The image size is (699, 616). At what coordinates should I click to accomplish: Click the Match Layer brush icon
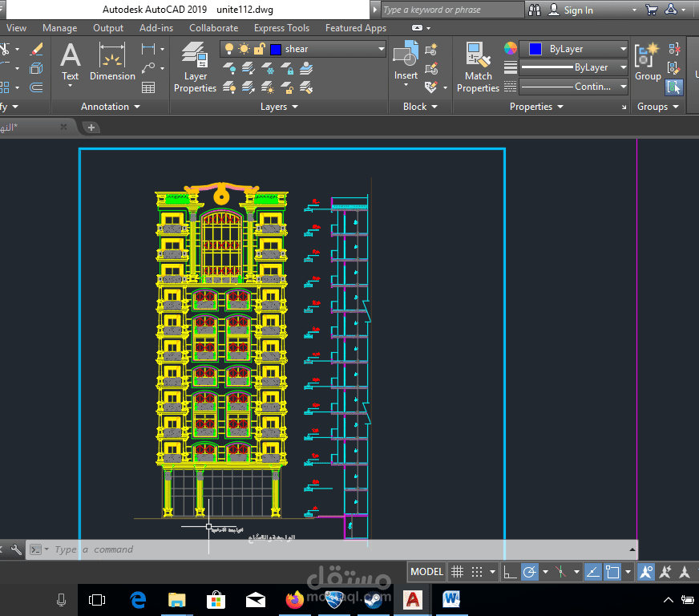306,87
